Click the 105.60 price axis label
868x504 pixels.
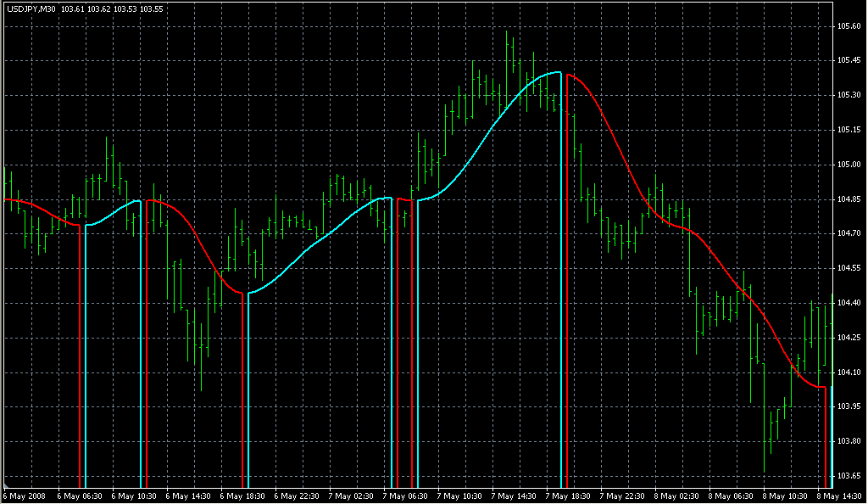tap(849, 26)
